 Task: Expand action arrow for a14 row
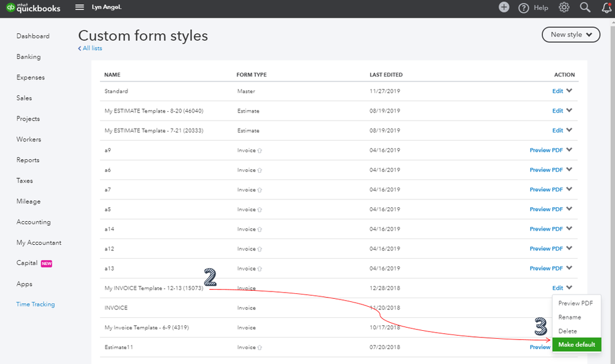pyautogui.click(x=569, y=229)
